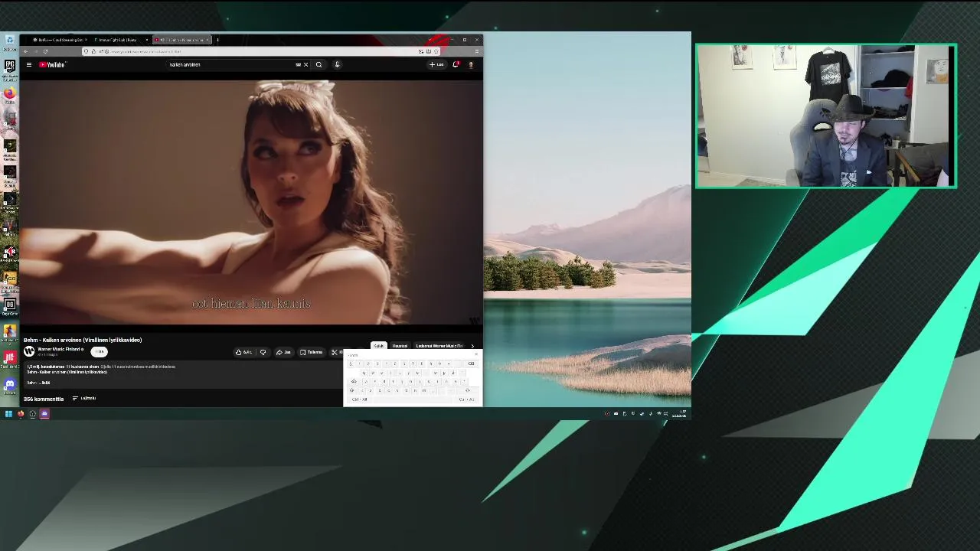Open YouTube notifications bell

tap(456, 64)
